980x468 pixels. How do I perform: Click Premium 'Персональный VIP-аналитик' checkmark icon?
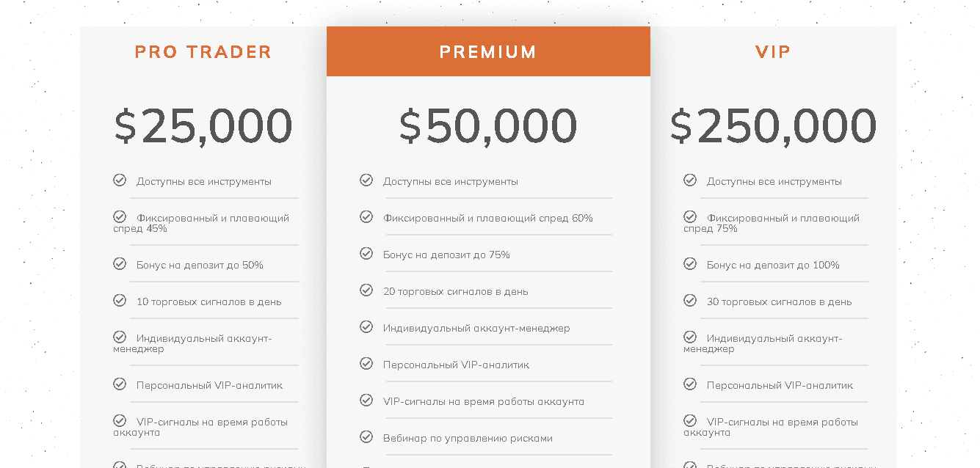pos(366,363)
